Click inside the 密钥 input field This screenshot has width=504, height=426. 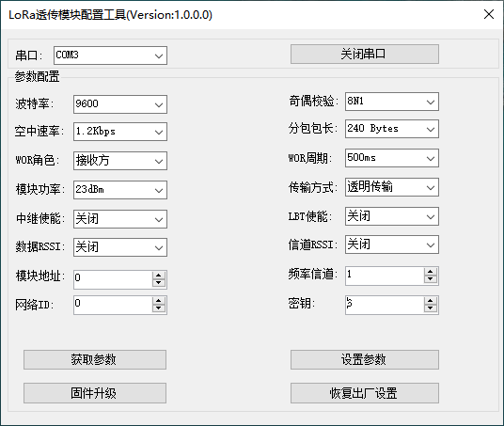tap(385, 305)
